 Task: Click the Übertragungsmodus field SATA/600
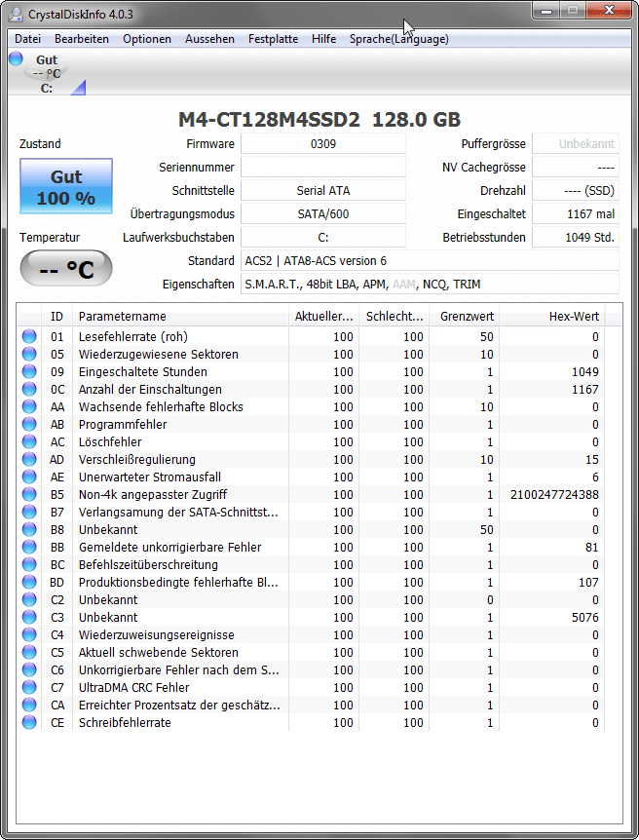click(x=323, y=214)
